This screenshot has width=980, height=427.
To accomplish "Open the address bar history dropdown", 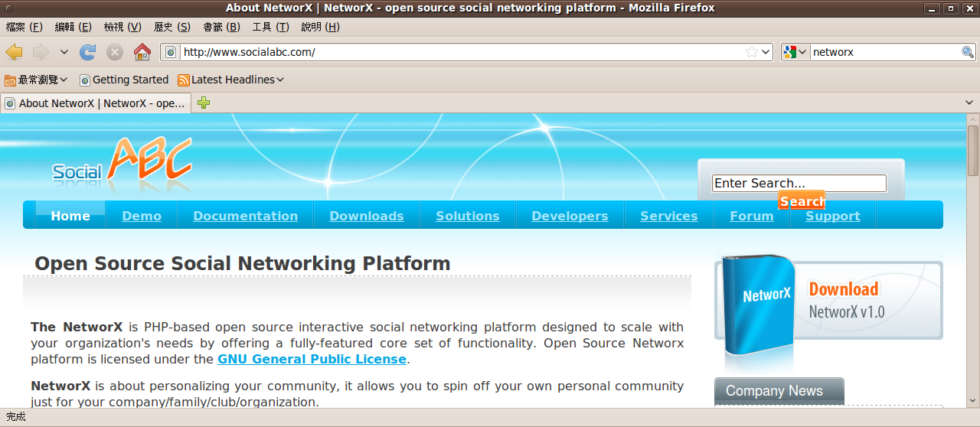I will (766, 52).
